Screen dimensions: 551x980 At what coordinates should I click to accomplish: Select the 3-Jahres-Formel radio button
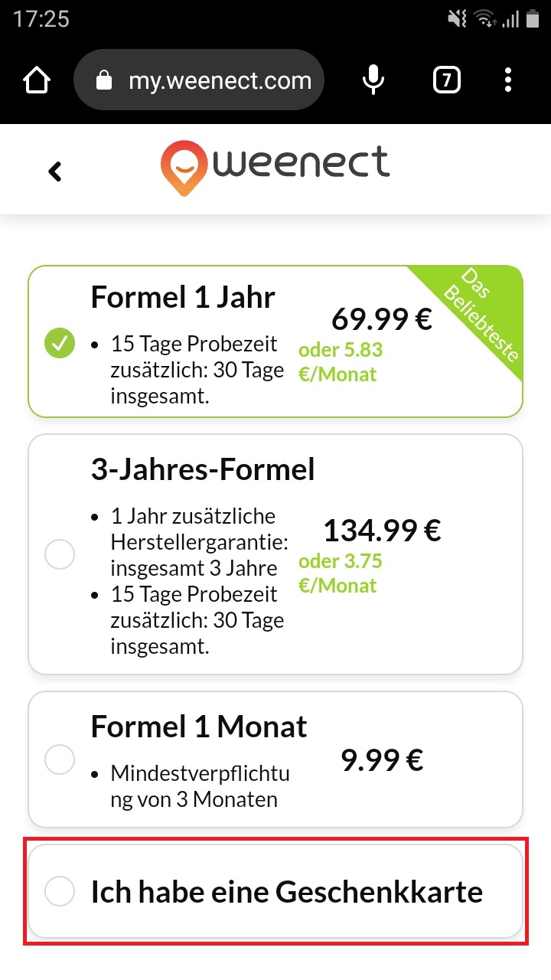60,554
